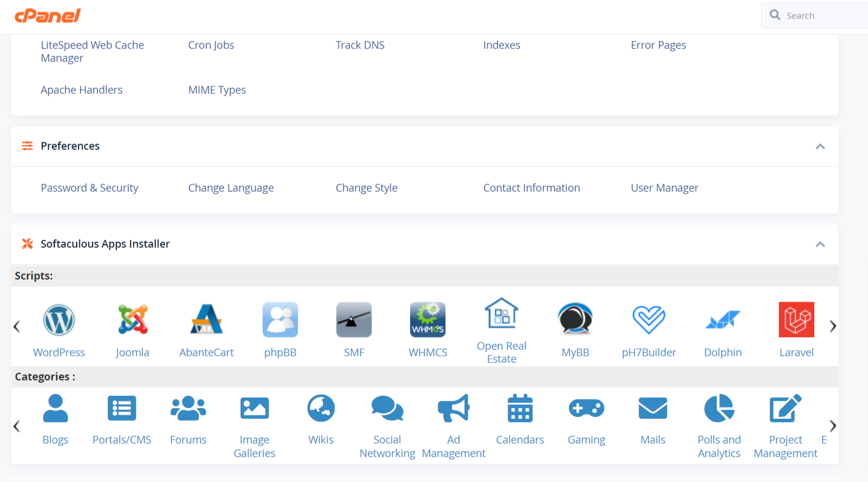Open Error Pages

[x=659, y=45]
